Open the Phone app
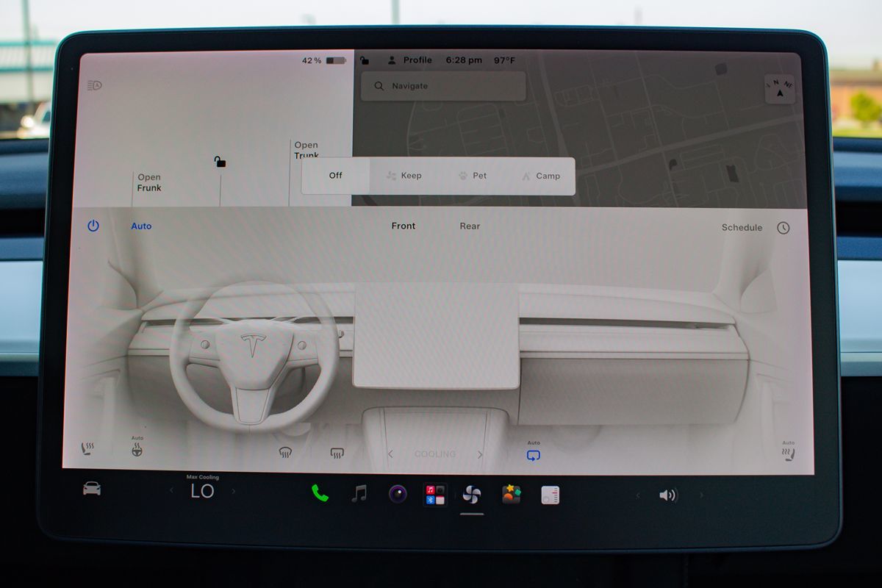Image resolution: width=882 pixels, height=588 pixels. coord(320,493)
